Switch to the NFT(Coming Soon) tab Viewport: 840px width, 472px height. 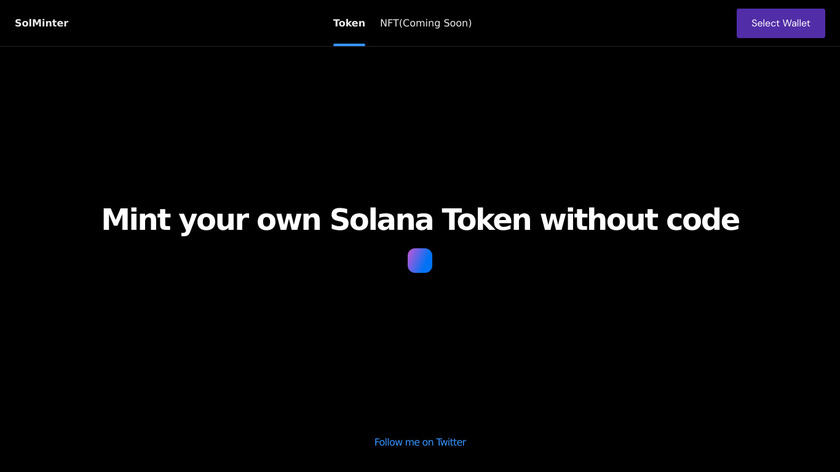coord(425,23)
